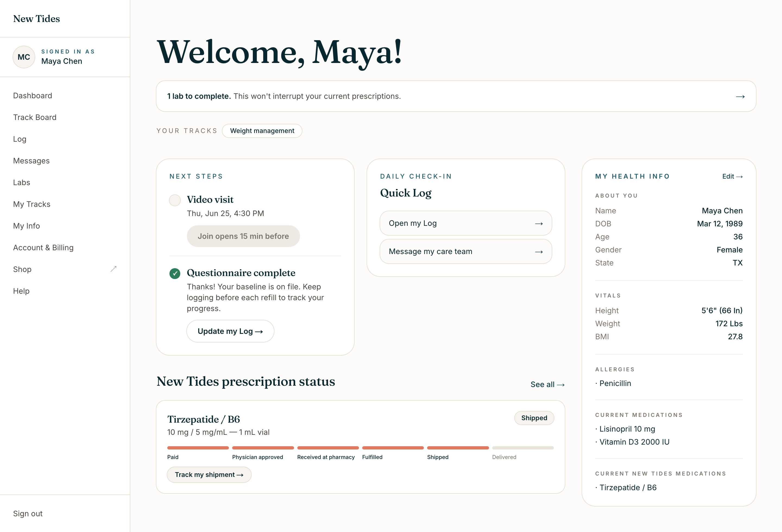Click the DOB value Mar 12, 1989

[x=720, y=224]
